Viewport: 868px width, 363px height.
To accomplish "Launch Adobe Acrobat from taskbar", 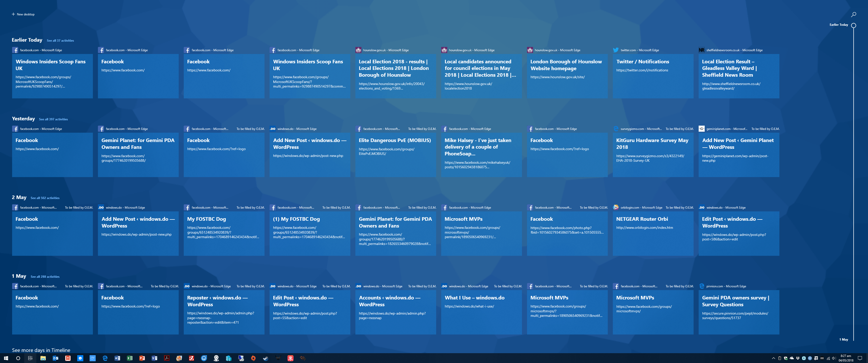I will click(167, 358).
